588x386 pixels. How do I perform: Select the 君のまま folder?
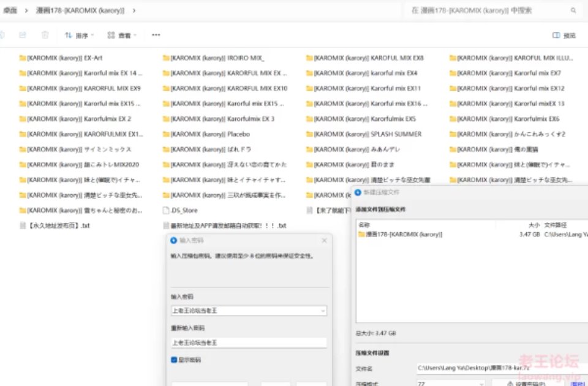(x=350, y=165)
